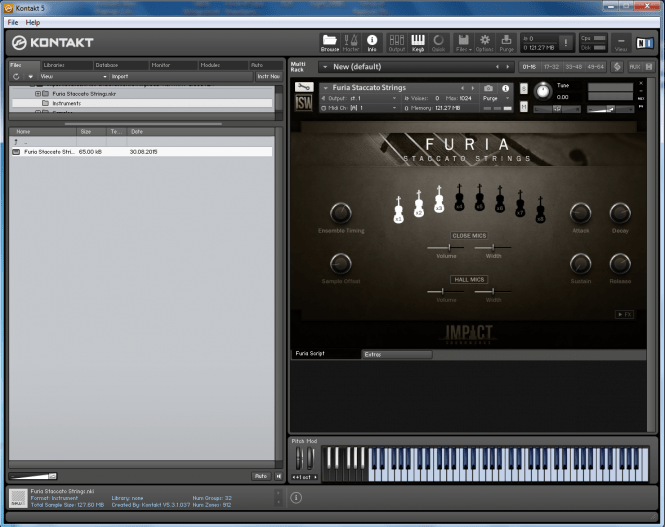
Task: Open the Midi Ch dropdown
Action: pyautogui.click(x=394, y=108)
